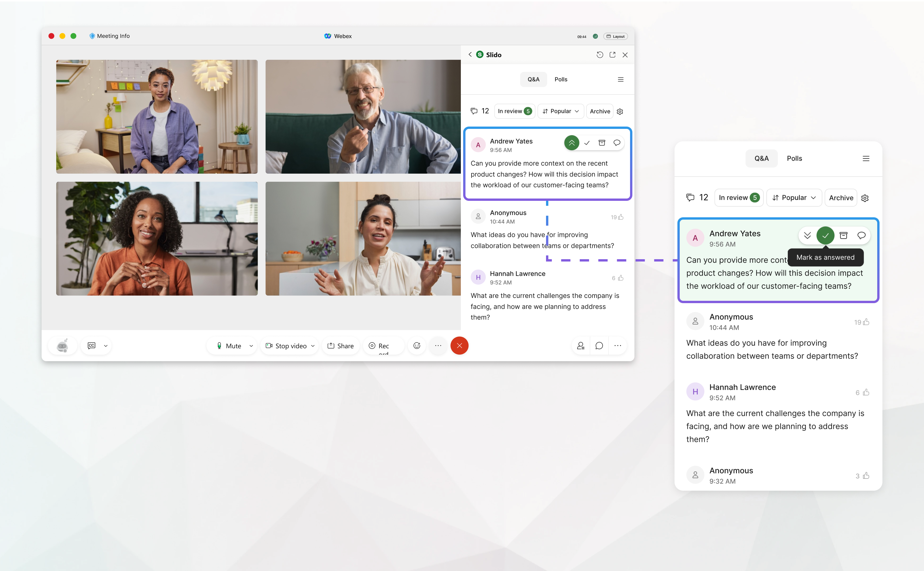The image size is (924, 571).
Task: Mute the microphone
Action: 229,346
